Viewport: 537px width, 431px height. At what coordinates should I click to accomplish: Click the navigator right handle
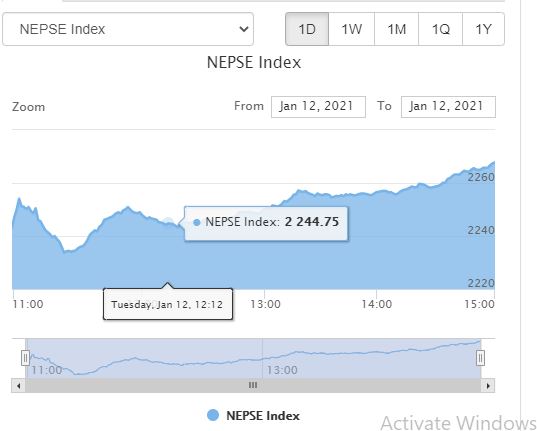(480, 358)
